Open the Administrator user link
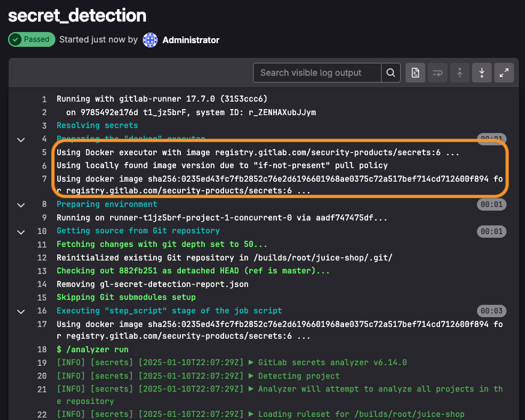Screen dimensions: 525x420 pos(191,40)
